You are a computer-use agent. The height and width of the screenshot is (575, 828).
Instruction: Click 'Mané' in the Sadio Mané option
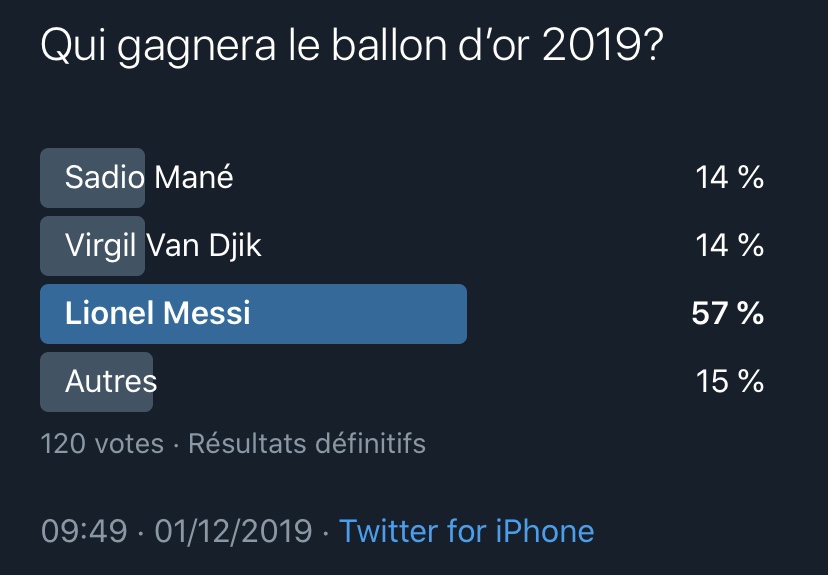coord(193,178)
